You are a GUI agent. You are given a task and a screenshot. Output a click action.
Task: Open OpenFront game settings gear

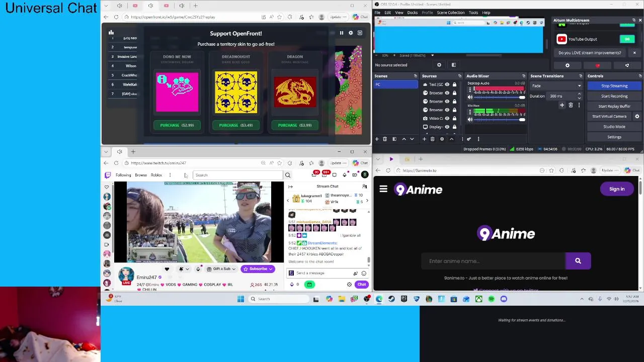coord(351,33)
